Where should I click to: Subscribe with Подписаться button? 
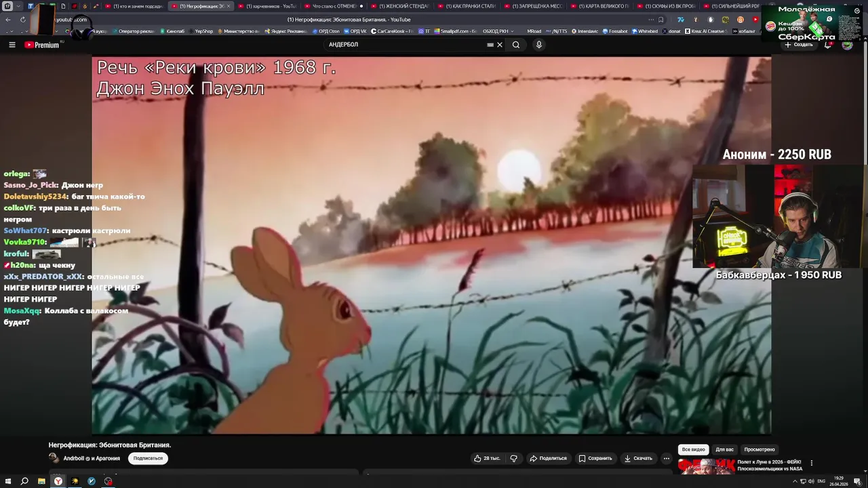pos(148,458)
